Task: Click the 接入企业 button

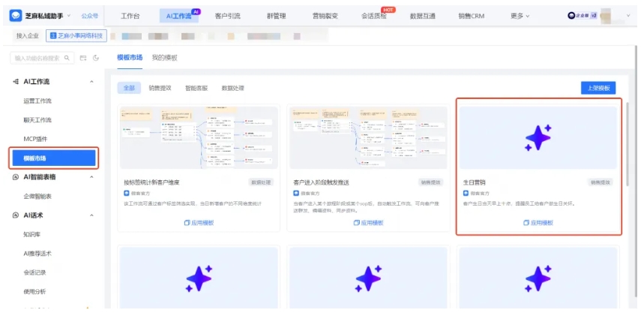Action: (x=28, y=36)
